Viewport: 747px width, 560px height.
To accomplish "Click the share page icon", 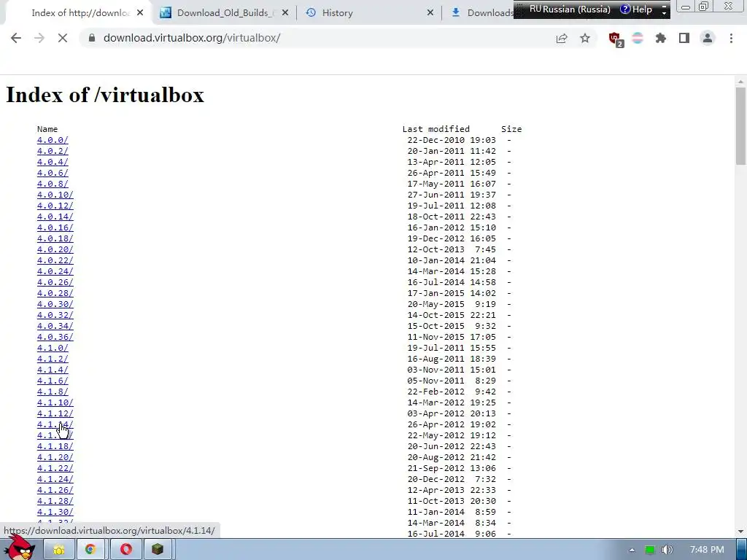I will [562, 38].
